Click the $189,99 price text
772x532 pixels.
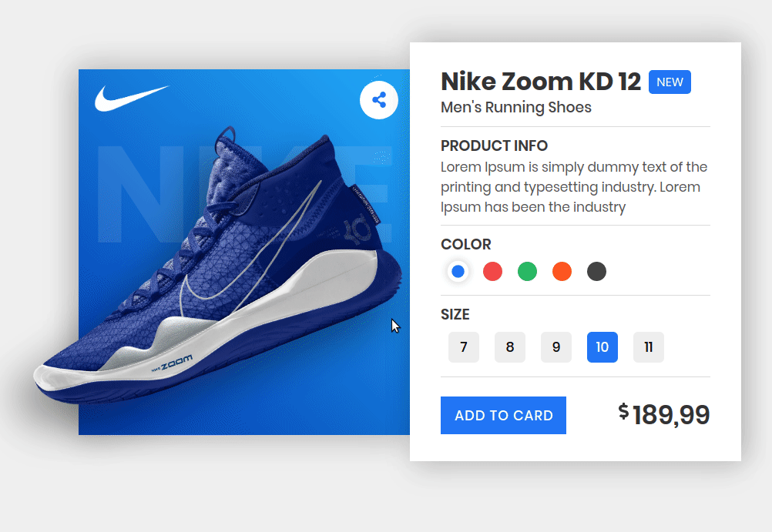pos(663,414)
